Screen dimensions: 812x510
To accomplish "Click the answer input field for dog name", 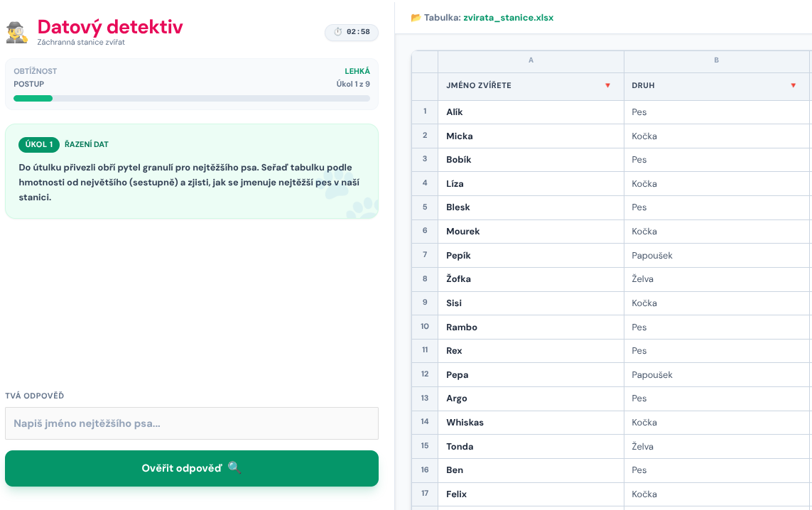I will click(192, 423).
